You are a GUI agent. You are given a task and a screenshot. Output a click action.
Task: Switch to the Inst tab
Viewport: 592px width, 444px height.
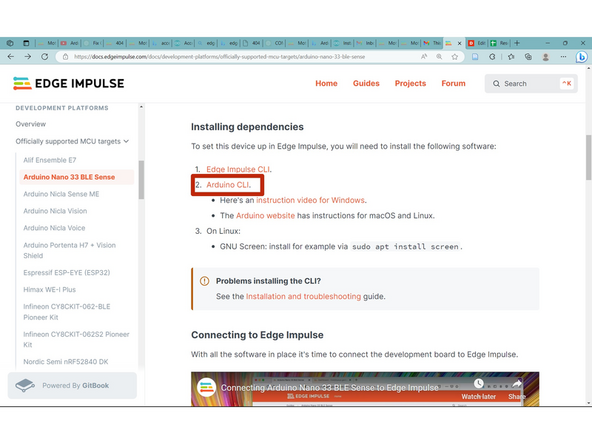[342, 43]
